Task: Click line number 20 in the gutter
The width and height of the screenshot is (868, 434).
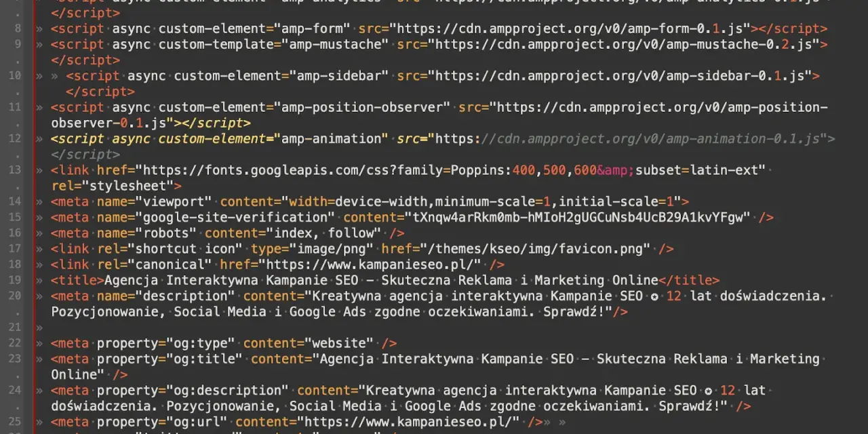Action: (14, 296)
